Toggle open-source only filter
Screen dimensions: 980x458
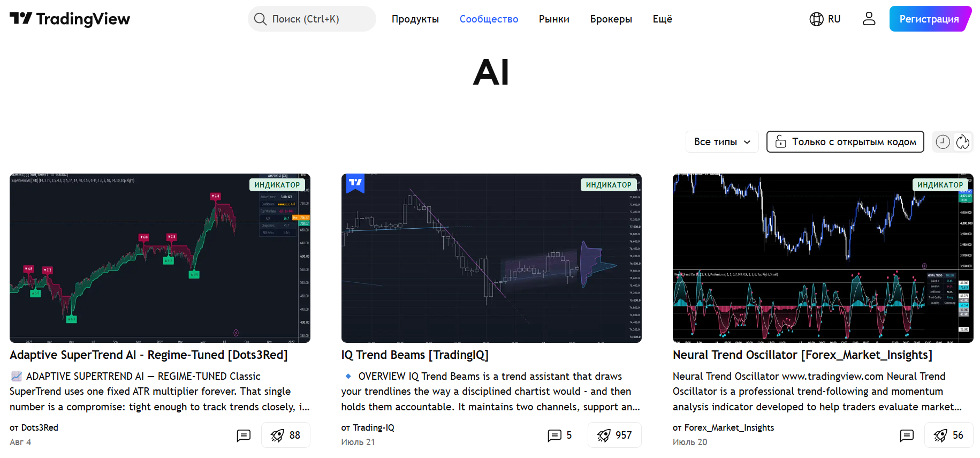[845, 142]
